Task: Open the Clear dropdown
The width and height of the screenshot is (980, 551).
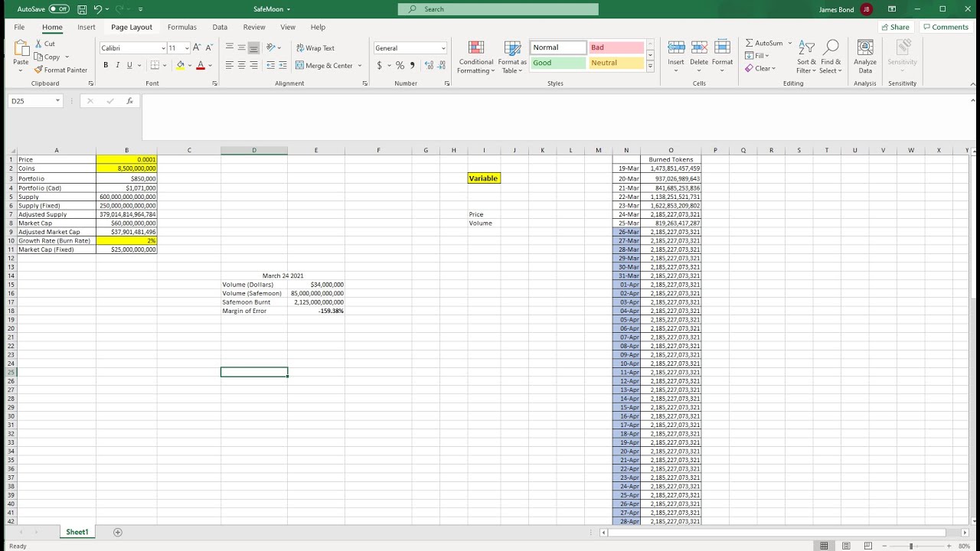Action: pos(759,68)
